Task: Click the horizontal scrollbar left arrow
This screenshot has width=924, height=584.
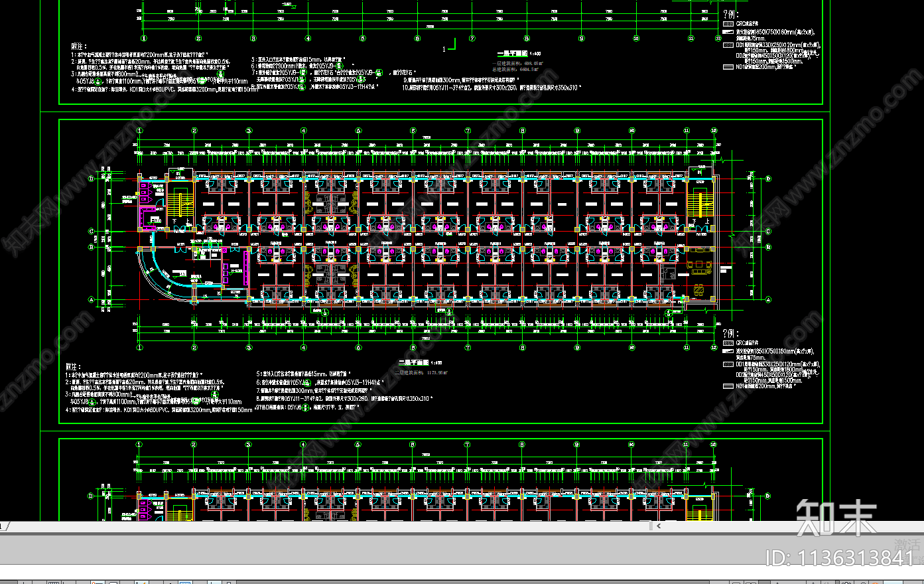Action: [x=659, y=526]
